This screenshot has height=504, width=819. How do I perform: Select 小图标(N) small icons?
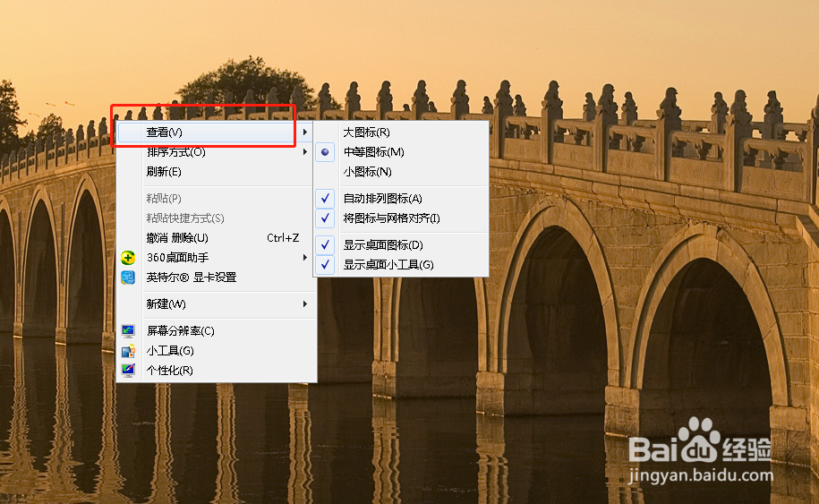[x=401, y=172]
